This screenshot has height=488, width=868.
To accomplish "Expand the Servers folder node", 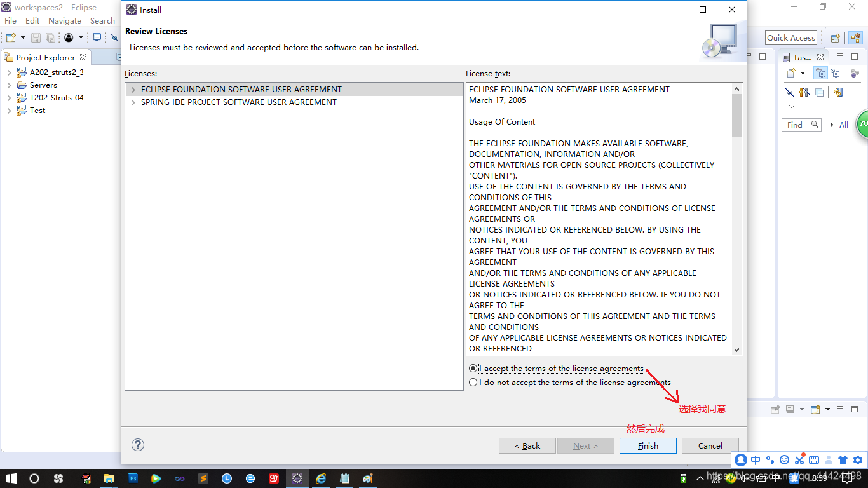I will pyautogui.click(x=9, y=85).
